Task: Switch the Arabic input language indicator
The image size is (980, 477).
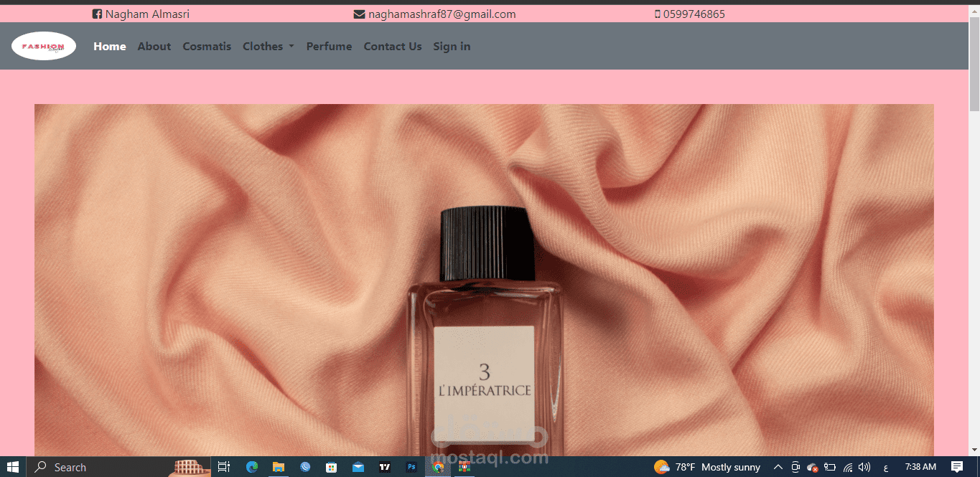Action: click(x=886, y=468)
